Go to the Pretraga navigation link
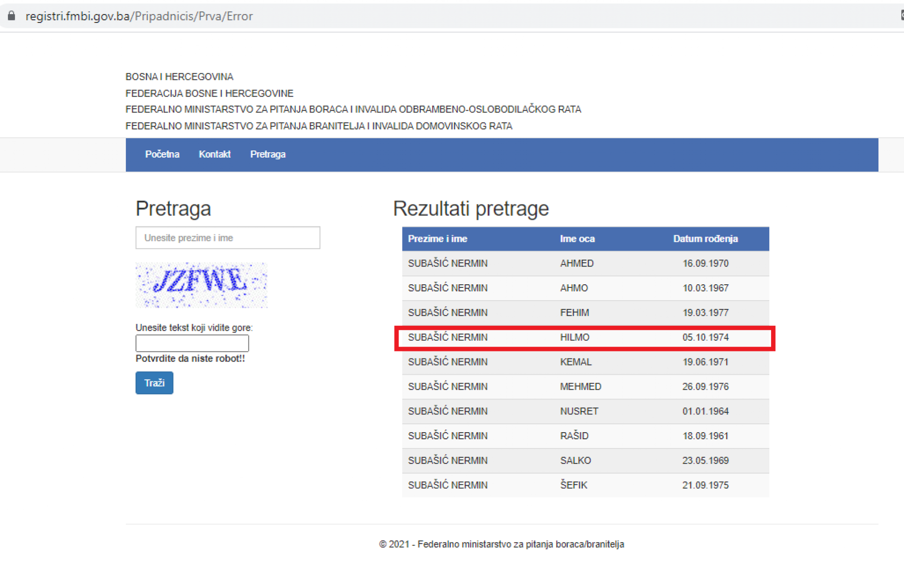This screenshot has height=588, width=904. click(267, 155)
